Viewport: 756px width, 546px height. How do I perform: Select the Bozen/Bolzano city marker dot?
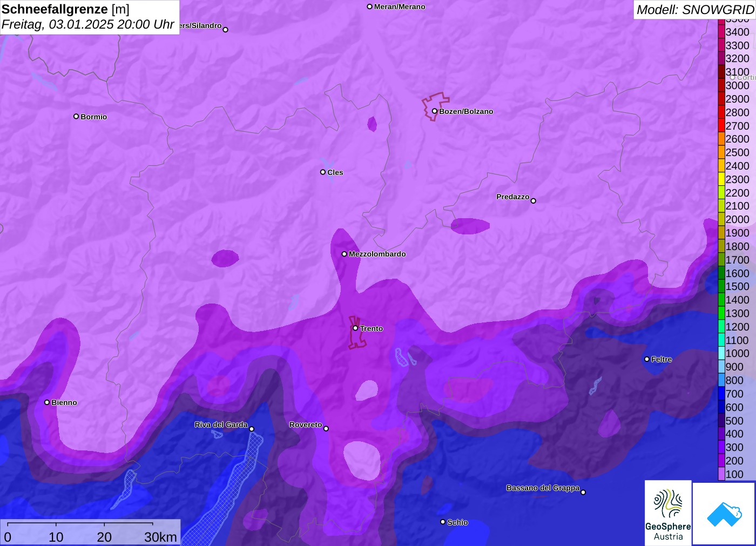435,111
